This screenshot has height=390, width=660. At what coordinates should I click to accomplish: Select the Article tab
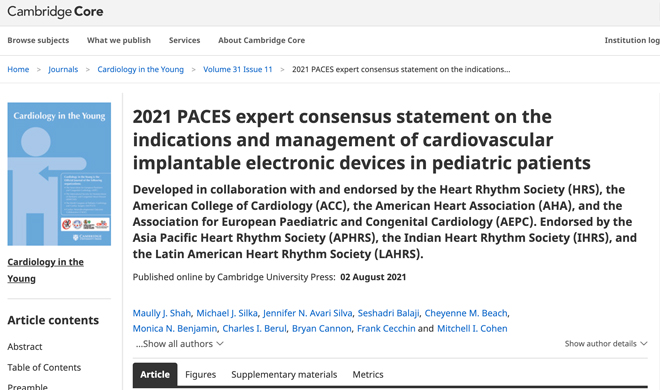pyautogui.click(x=155, y=374)
